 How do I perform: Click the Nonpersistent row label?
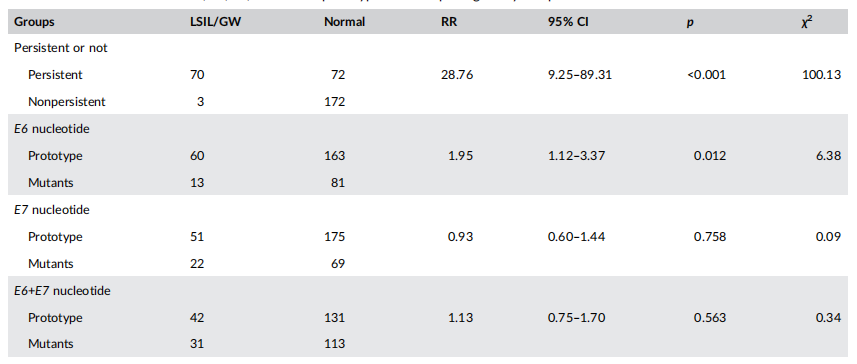pos(67,102)
